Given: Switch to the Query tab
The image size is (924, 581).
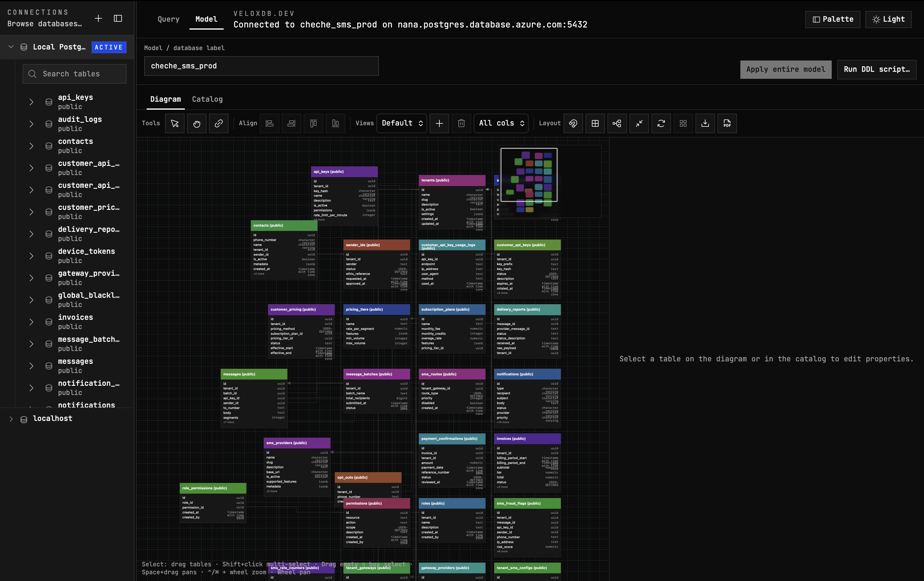Looking at the screenshot, I should point(168,19).
